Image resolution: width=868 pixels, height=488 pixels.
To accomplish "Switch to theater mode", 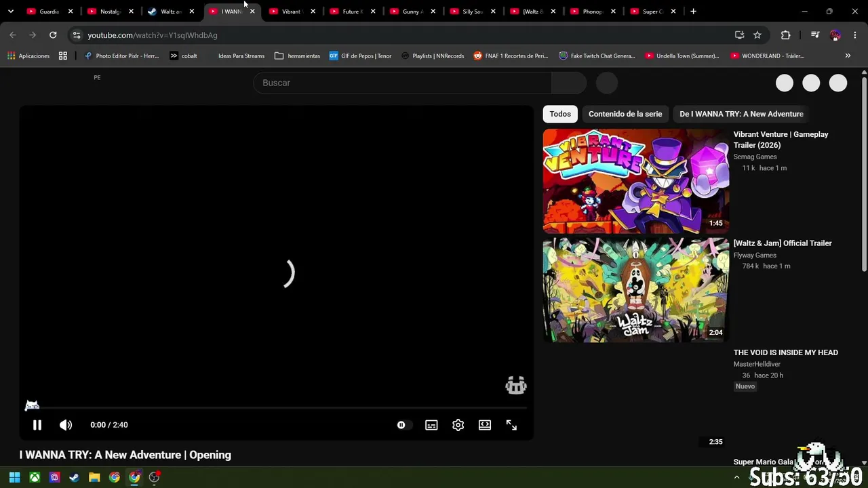I will 485,425.
